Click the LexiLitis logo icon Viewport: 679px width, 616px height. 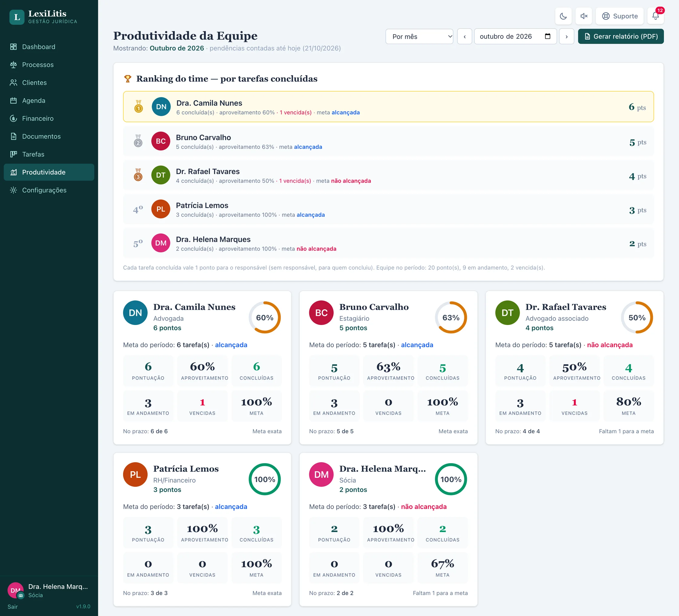tap(17, 17)
